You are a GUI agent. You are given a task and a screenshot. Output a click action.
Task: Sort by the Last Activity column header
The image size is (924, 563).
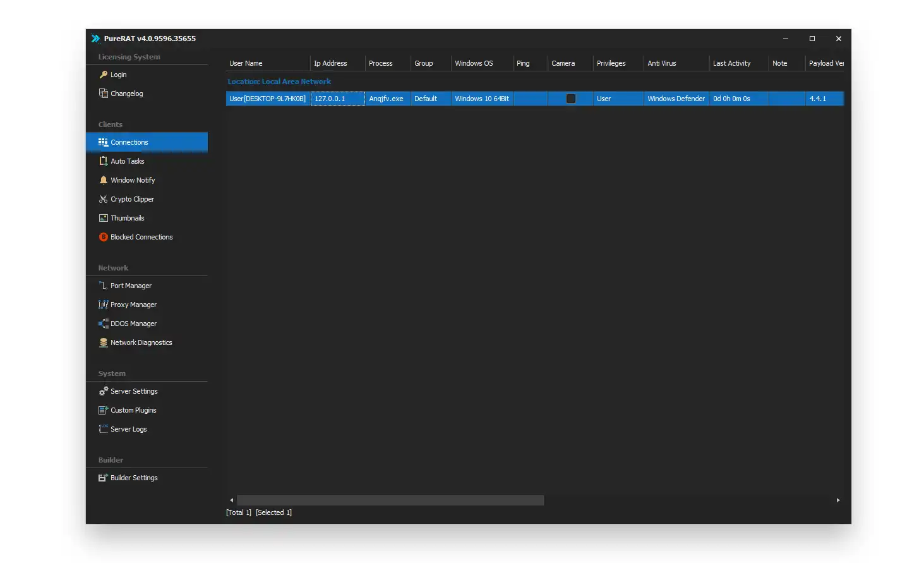tap(731, 63)
